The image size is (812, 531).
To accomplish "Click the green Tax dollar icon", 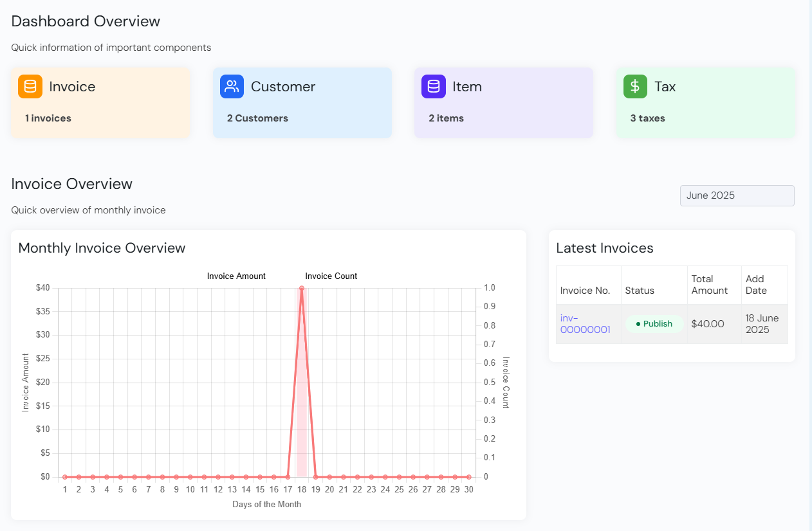I will click(635, 87).
